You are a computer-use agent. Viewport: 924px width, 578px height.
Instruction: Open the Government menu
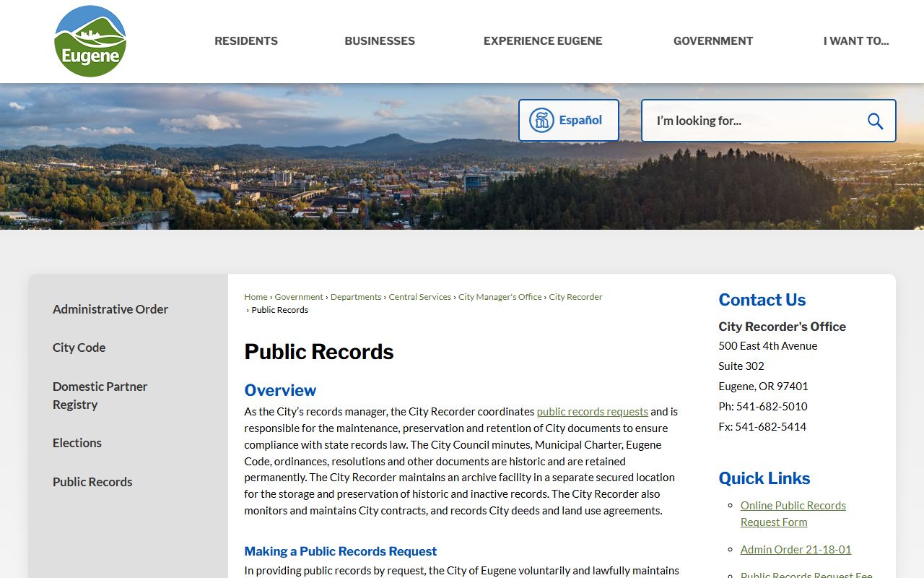[713, 41]
